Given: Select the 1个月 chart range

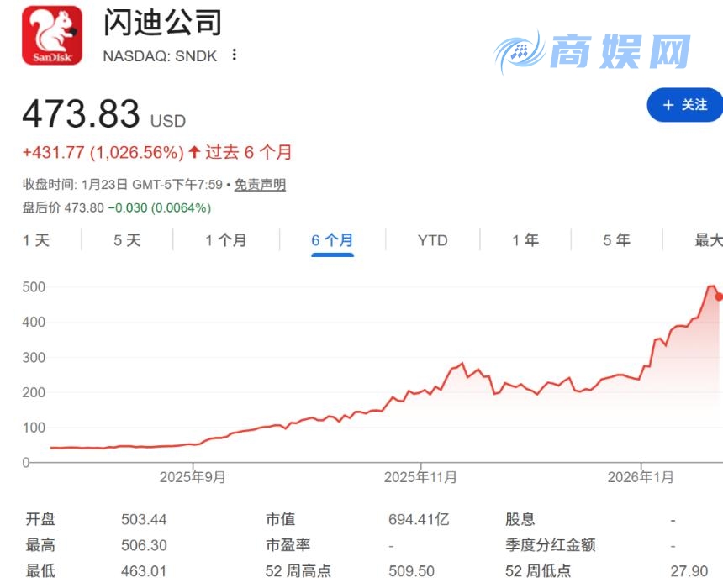Looking at the screenshot, I should point(224,240).
